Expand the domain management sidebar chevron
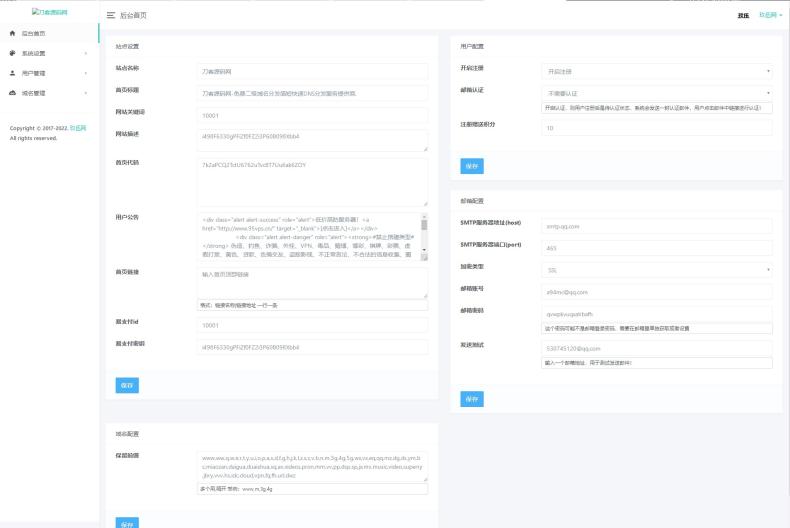Screen dimensions: 790x528 [x=86, y=93]
